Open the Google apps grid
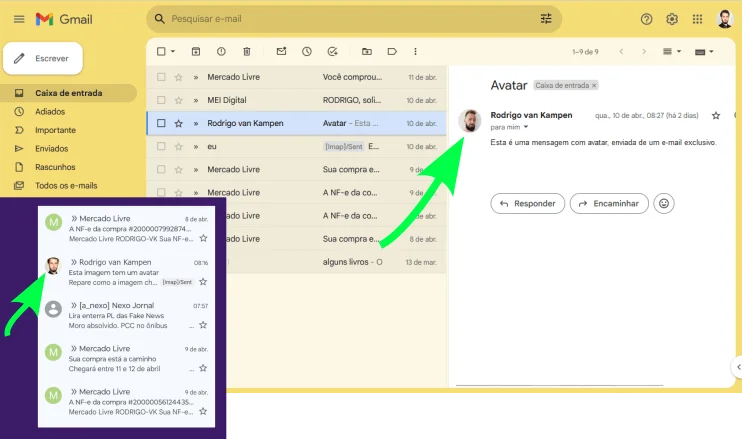 click(x=697, y=19)
